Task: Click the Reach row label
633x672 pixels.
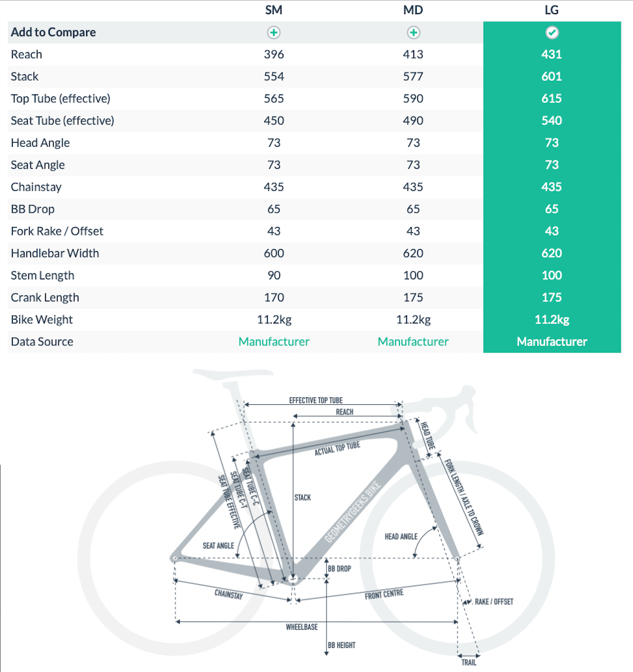Action: (x=26, y=54)
